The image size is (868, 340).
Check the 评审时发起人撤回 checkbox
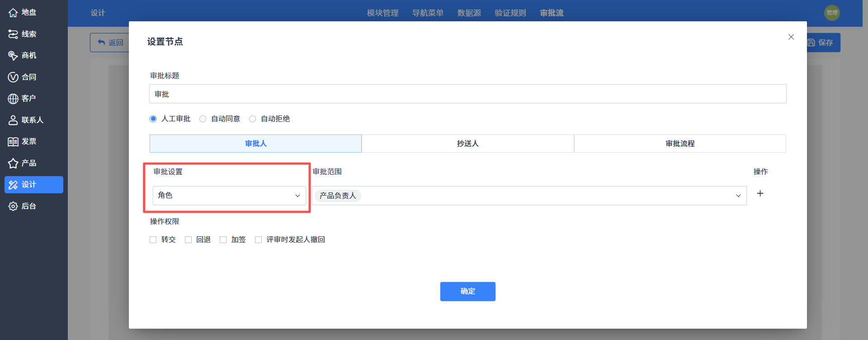[258, 239]
